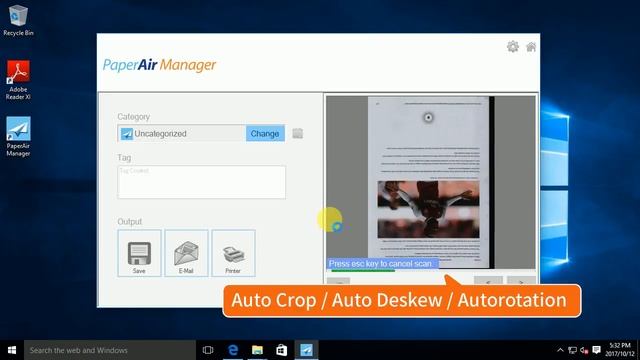Open the Windows Start menu
The image size is (640, 360).
pyautogui.click(x=12, y=350)
